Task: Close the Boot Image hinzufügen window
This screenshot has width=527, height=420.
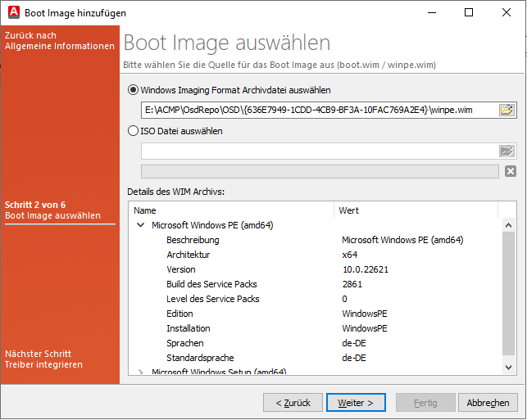Action: (507, 12)
